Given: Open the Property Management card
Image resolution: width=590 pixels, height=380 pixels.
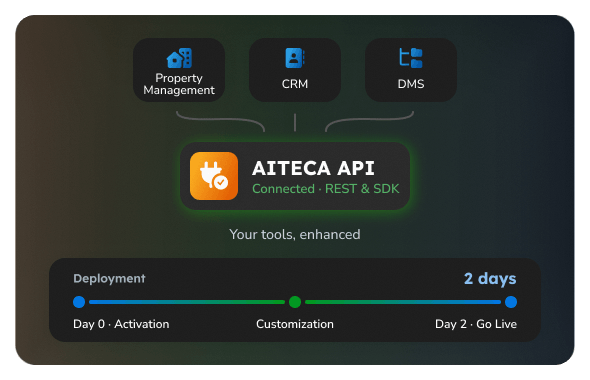Looking at the screenshot, I should click(179, 70).
